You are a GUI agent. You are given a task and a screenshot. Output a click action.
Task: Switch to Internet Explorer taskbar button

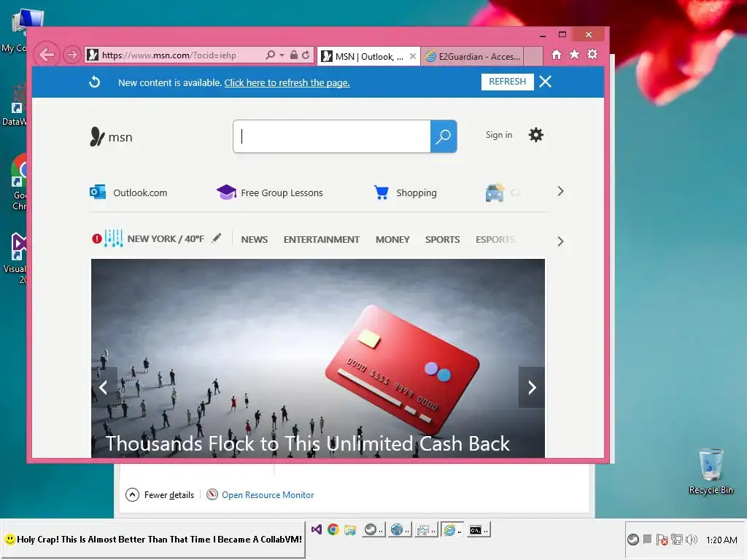(x=452, y=529)
